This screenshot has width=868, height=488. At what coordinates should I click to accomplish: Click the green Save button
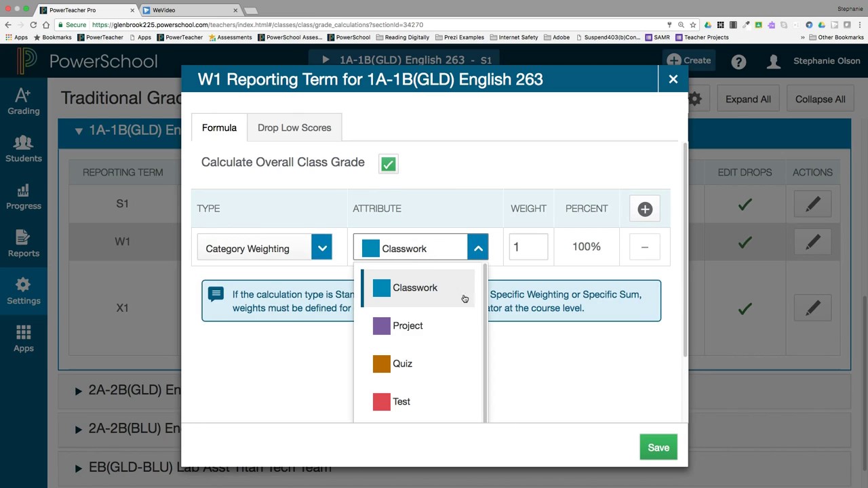658,447
